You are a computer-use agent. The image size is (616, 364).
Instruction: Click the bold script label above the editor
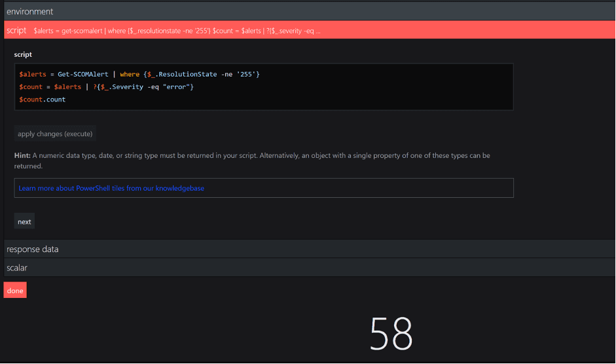pyautogui.click(x=23, y=54)
